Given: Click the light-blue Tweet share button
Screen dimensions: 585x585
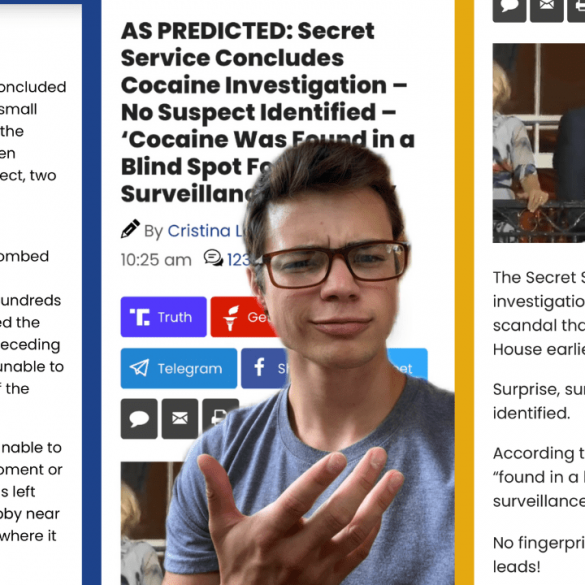Looking at the screenshot, I should [x=407, y=363].
